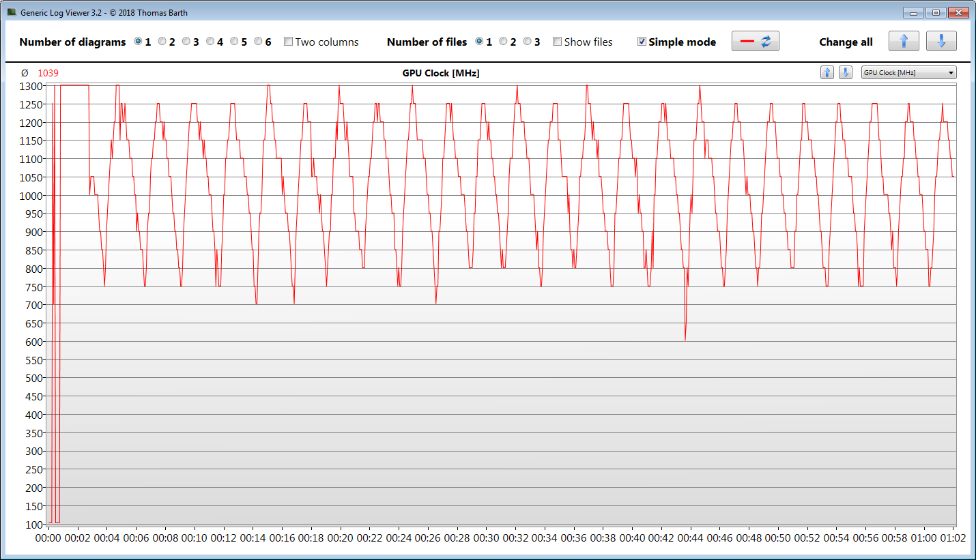Set Number of diagrams to 2
The image size is (976, 560).
pos(162,42)
